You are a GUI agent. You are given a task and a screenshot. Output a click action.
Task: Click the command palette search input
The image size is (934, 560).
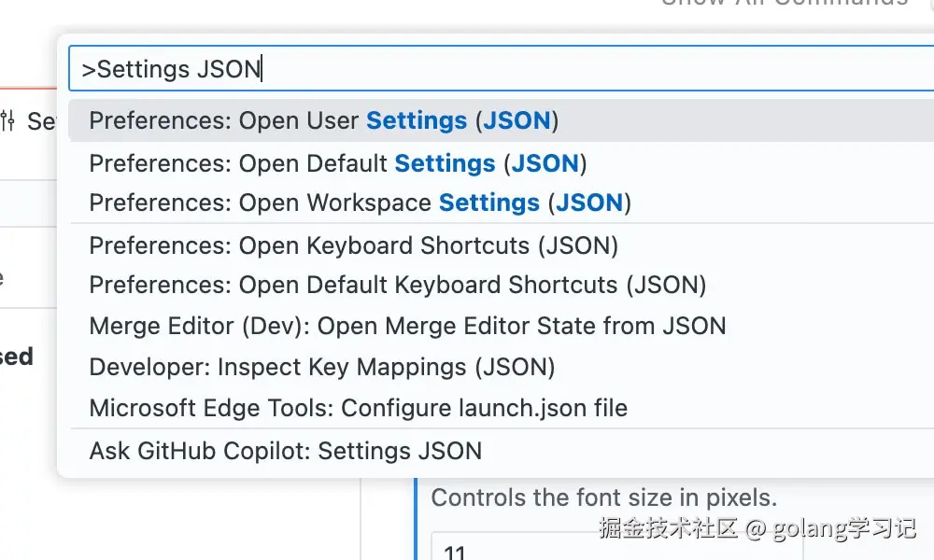[x=504, y=69]
